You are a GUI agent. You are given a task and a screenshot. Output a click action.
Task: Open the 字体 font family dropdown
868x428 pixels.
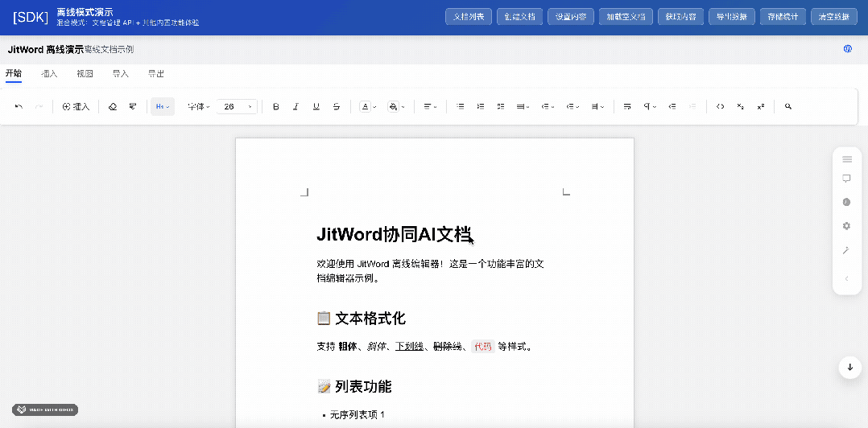pos(199,107)
